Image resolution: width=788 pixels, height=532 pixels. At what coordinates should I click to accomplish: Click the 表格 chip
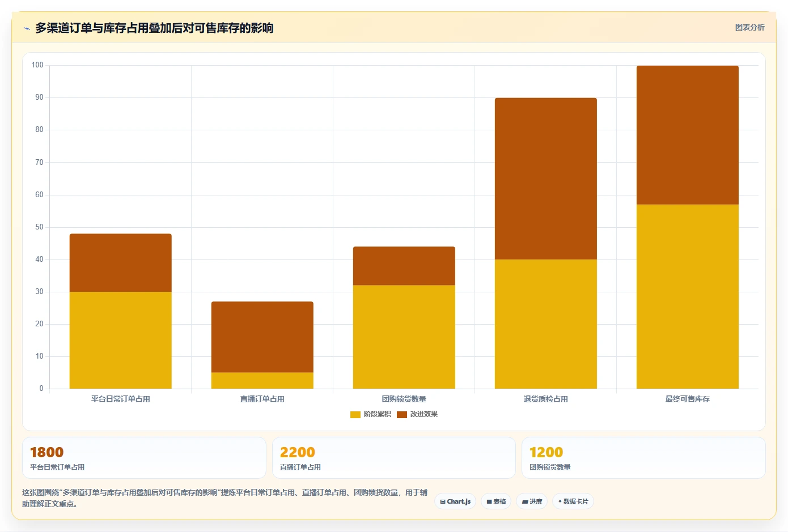coord(496,501)
